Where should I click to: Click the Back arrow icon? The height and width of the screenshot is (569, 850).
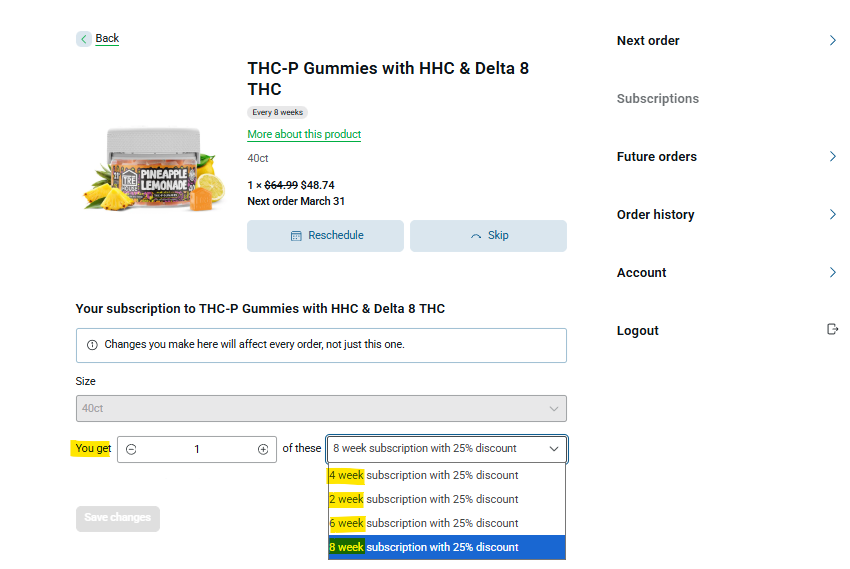(x=84, y=39)
